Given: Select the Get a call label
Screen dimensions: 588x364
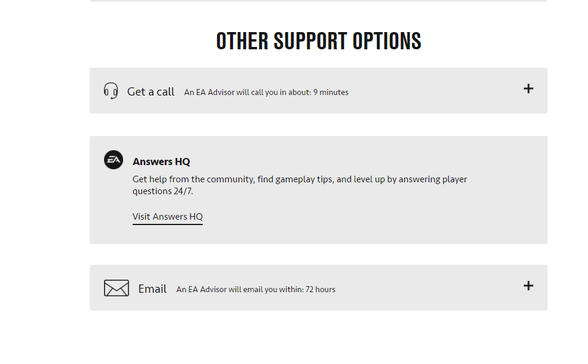Looking at the screenshot, I should point(151,91).
